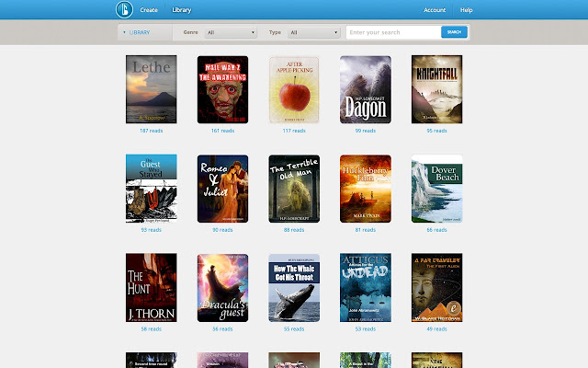This screenshot has height=368, width=588.
Task: Open the Genre dropdown
Action: (x=231, y=32)
